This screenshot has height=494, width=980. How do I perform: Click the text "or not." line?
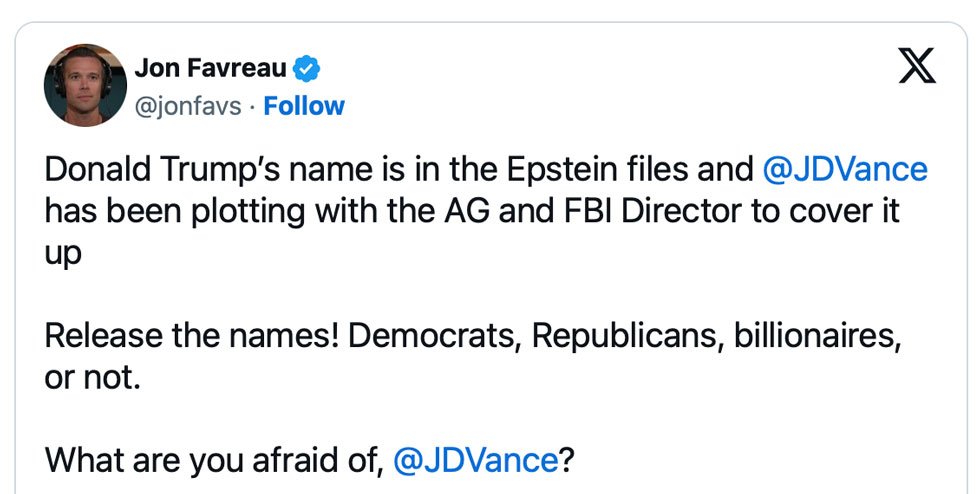92,378
